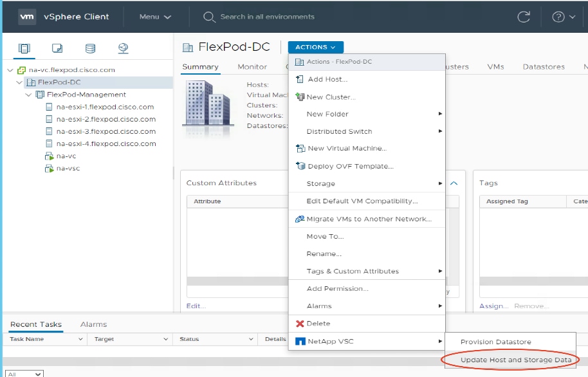The image size is (588, 377).
Task: Switch to the bottom Alarms tab
Action: pyautogui.click(x=93, y=324)
